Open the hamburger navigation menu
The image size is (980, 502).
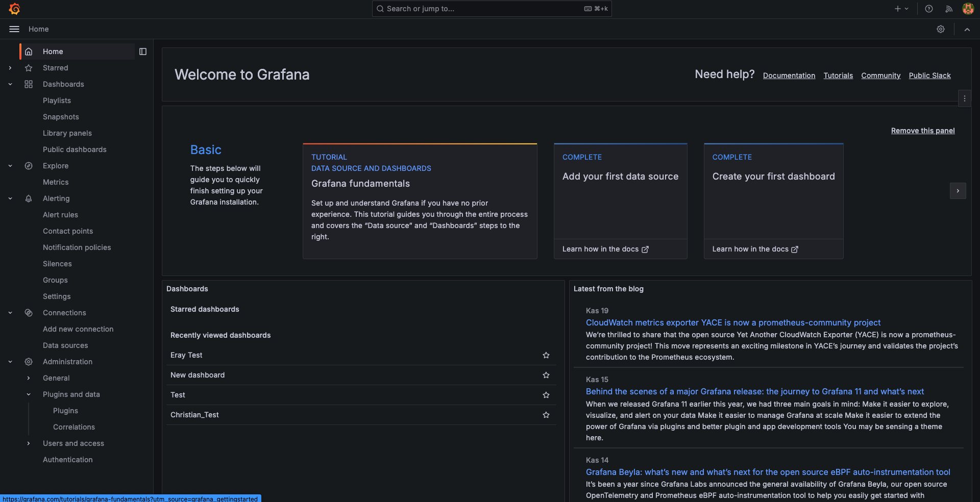tap(14, 29)
